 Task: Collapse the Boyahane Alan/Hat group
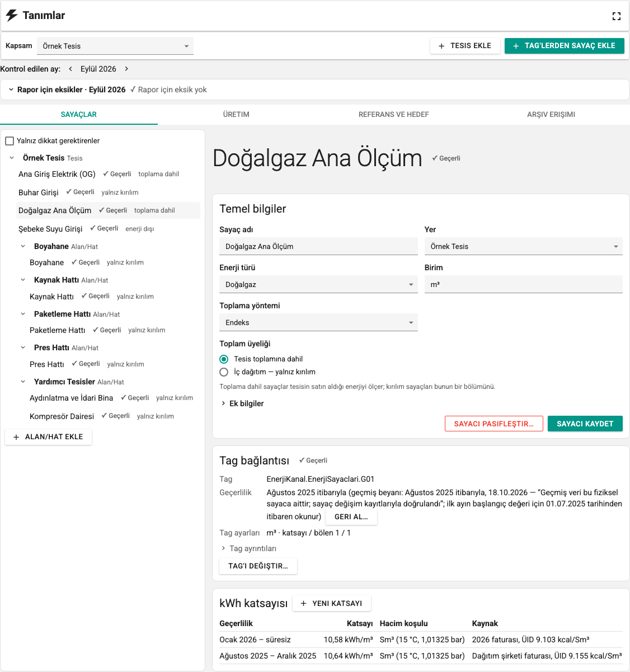pos(23,246)
